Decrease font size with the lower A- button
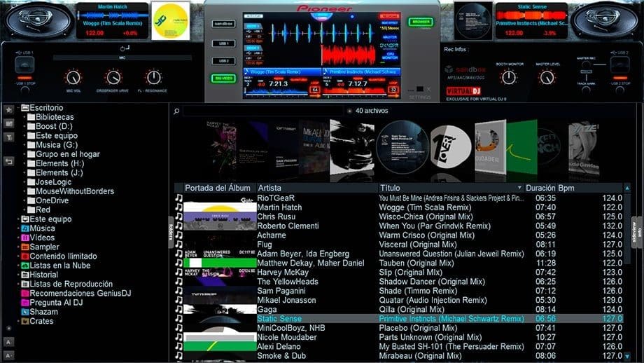The width and height of the screenshot is (644, 363). 8,355
